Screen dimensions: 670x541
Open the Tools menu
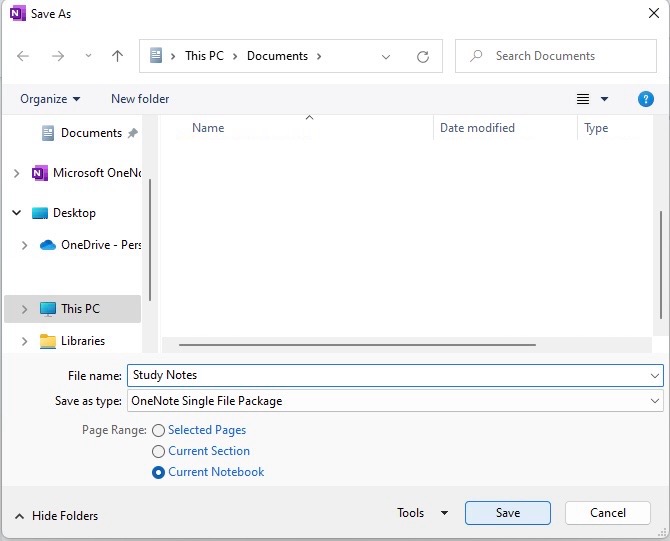coord(410,513)
